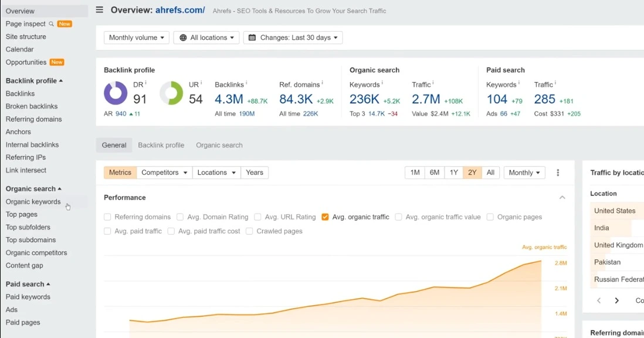Open Locations dropdown in chart toolbar
Image resolution: width=644 pixels, height=338 pixels.
(216, 173)
